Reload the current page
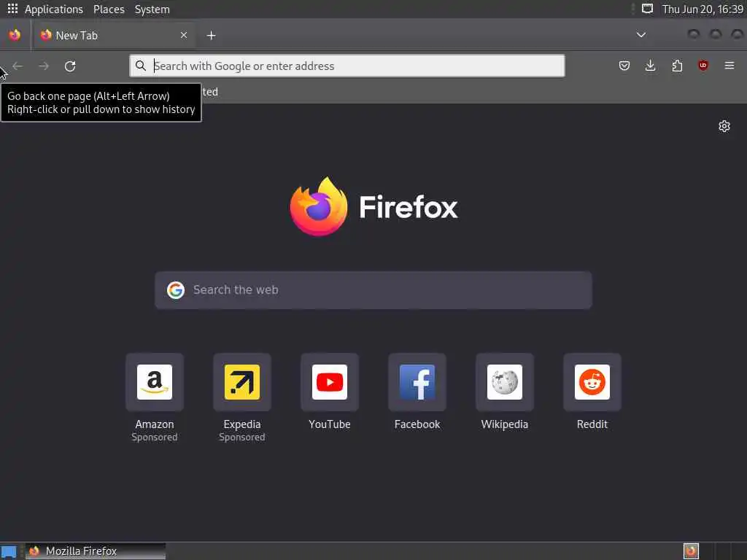 click(70, 66)
